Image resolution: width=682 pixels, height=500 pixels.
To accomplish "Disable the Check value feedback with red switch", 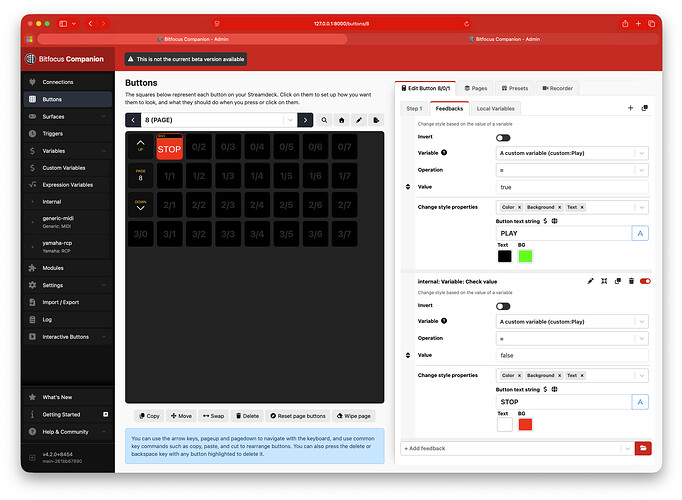I will click(645, 281).
